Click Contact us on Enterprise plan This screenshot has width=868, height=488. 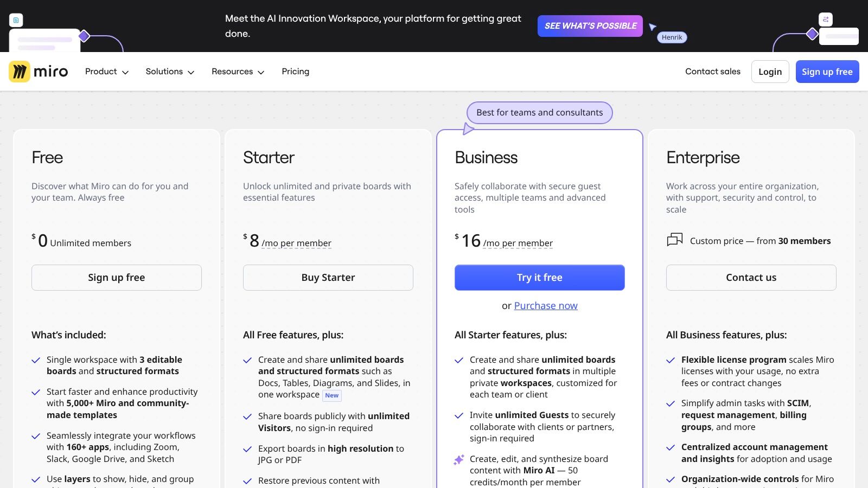coord(751,278)
